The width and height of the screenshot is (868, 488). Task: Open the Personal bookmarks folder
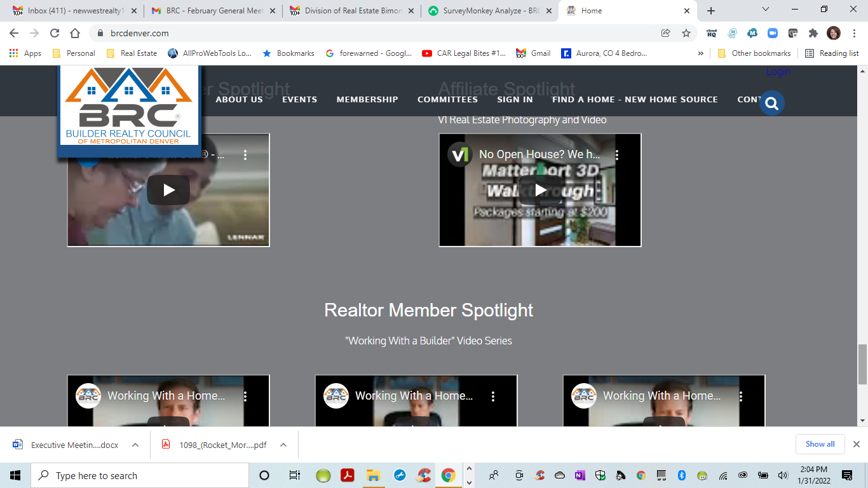[x=74, y=53]
